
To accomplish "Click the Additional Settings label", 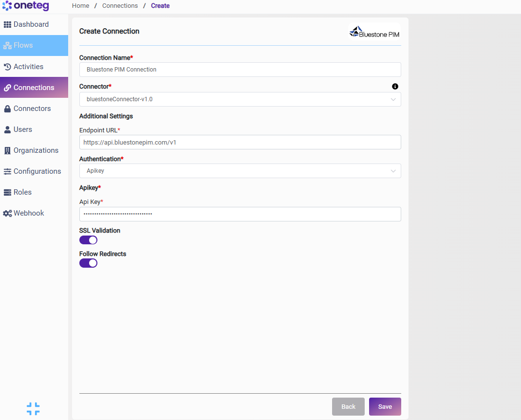I will (106, 116).
